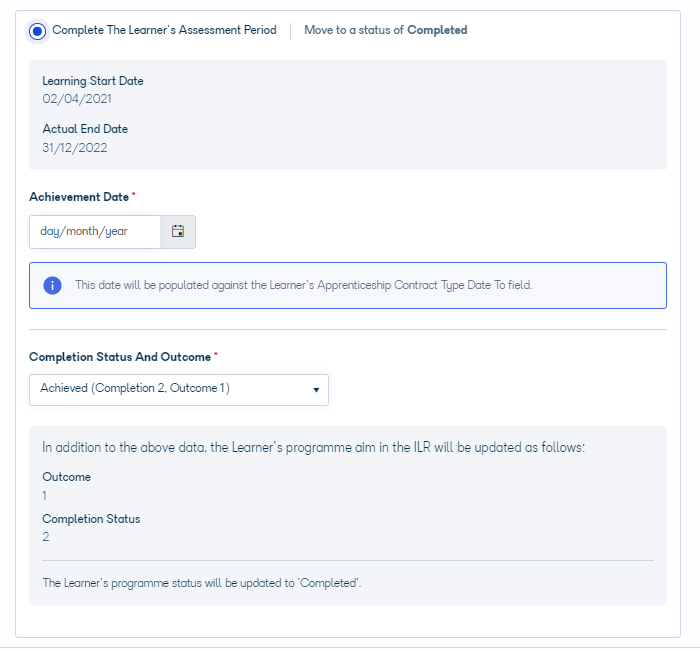The width and height of the screenshot is (700, 651).
Task: Open the Achievement Date calendar picker icon
Action: coord(178,231)
